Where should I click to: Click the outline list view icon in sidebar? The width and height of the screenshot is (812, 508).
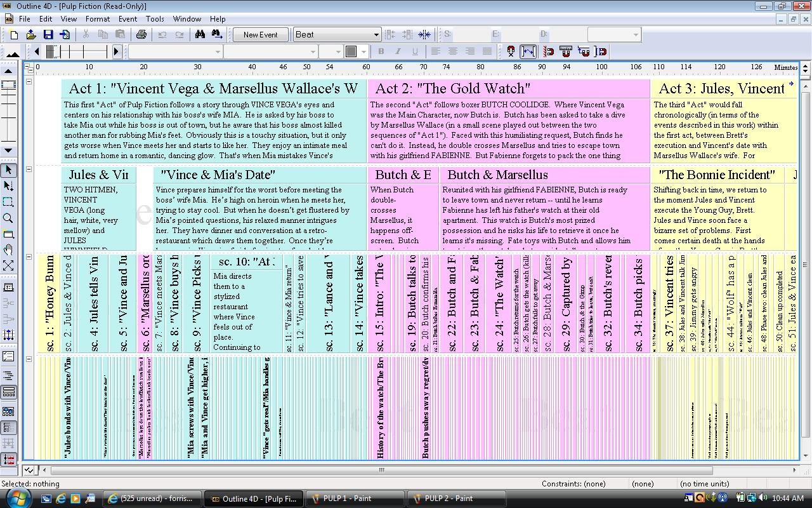[x=8, y=375]
